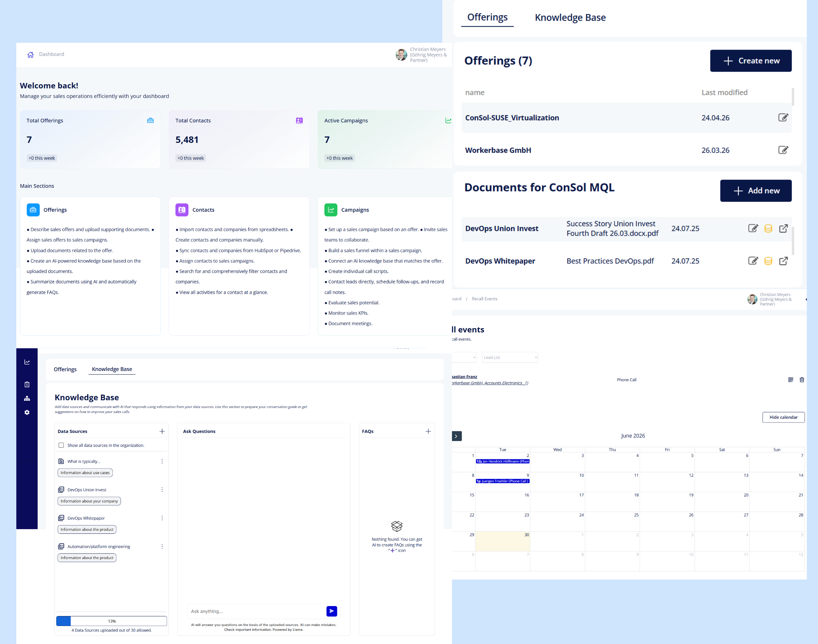Click the Information about use cases tag
This screenshot has width=818, height=644.
(85, 473)
